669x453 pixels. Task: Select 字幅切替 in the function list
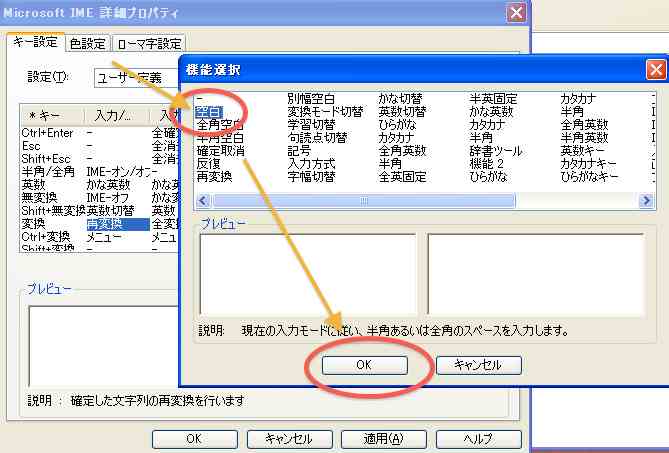click(x=311, y=177)
